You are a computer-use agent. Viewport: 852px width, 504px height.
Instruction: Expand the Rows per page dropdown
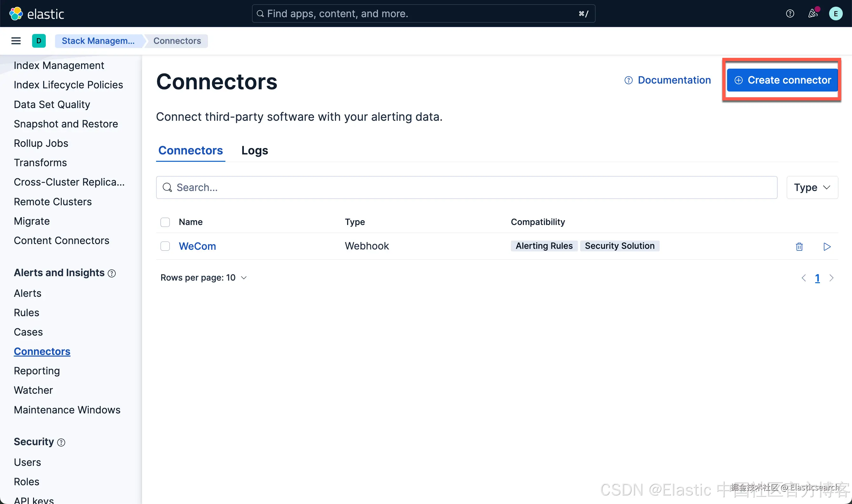tap(203, 278)
